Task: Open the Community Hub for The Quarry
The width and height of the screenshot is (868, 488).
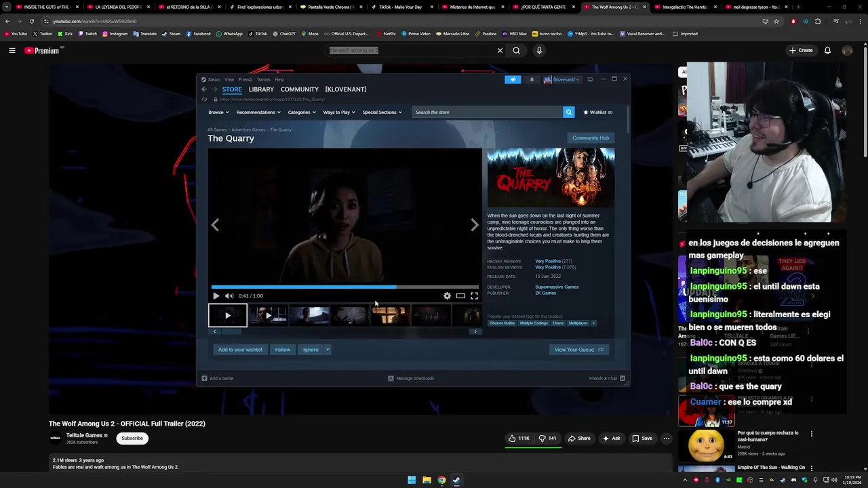Action: click(591, 138)
